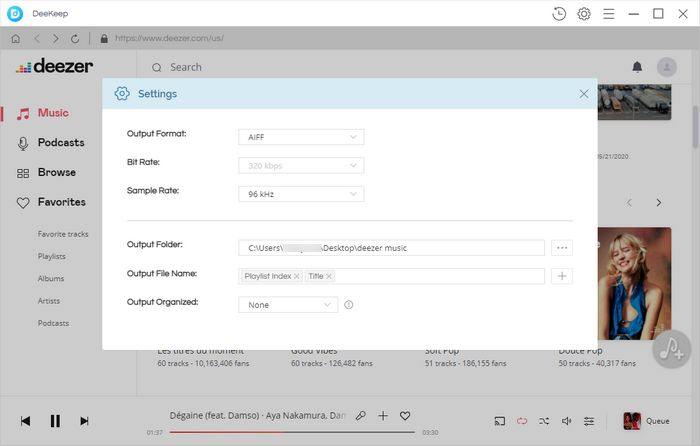This screenshot has height=446, width=700.
Task: Go to Albums under Favorites
Action: click(51, 279)
